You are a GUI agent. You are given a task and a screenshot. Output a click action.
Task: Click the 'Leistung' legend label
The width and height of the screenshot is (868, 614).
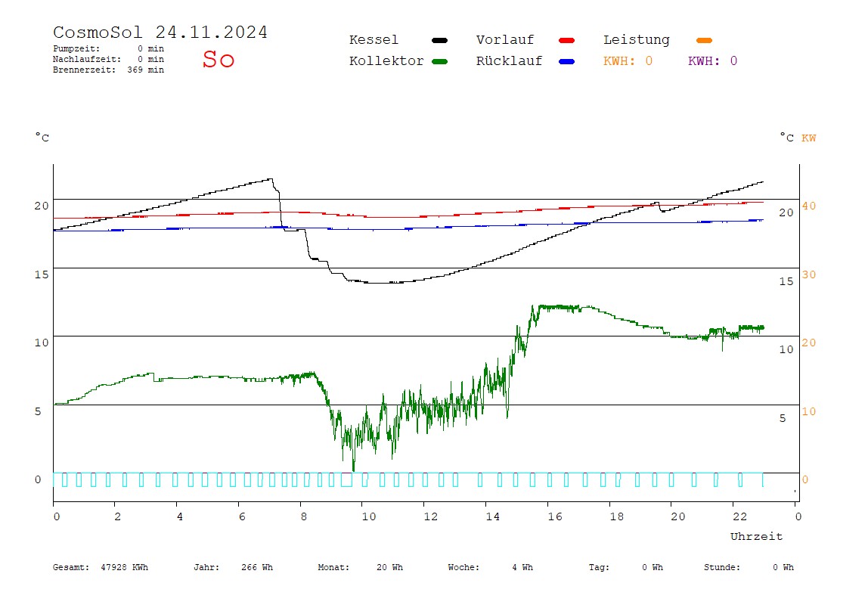pos(637,40)
